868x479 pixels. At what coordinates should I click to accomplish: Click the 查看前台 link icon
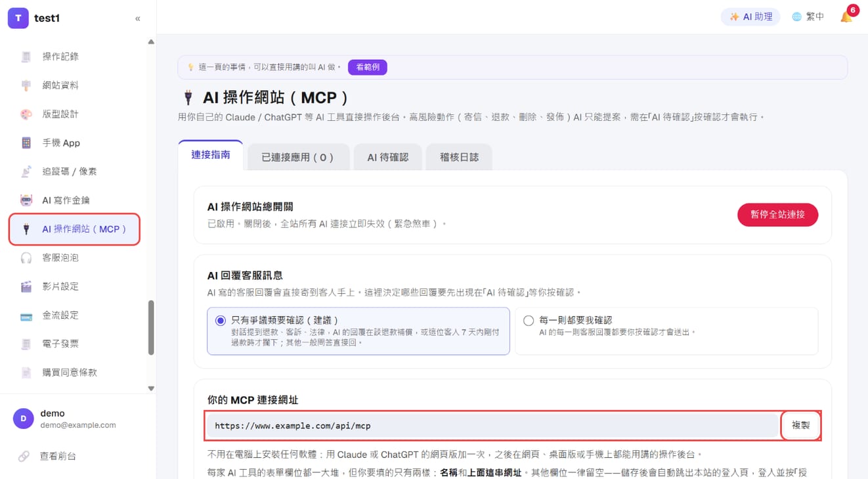click(x=24, y=456)
